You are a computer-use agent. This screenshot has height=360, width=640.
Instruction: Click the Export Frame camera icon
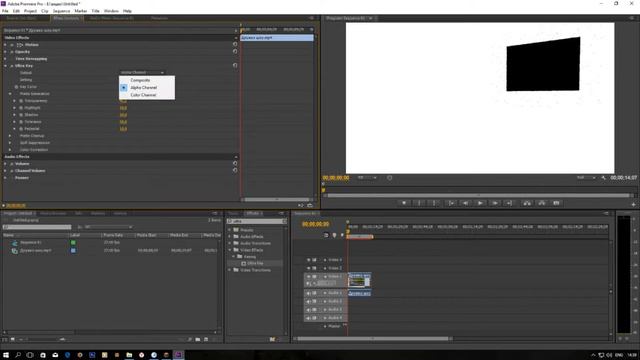click(x=556, y=203)
